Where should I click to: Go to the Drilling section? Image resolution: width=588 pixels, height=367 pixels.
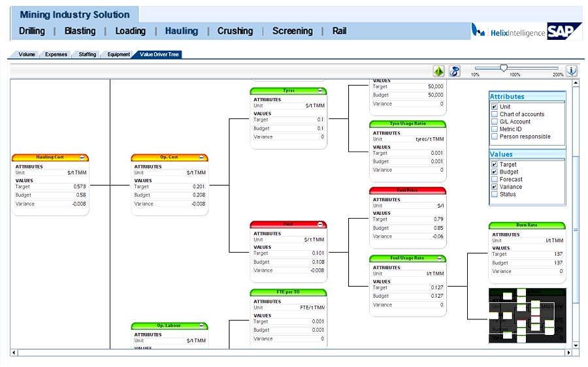tap(32, 31)
